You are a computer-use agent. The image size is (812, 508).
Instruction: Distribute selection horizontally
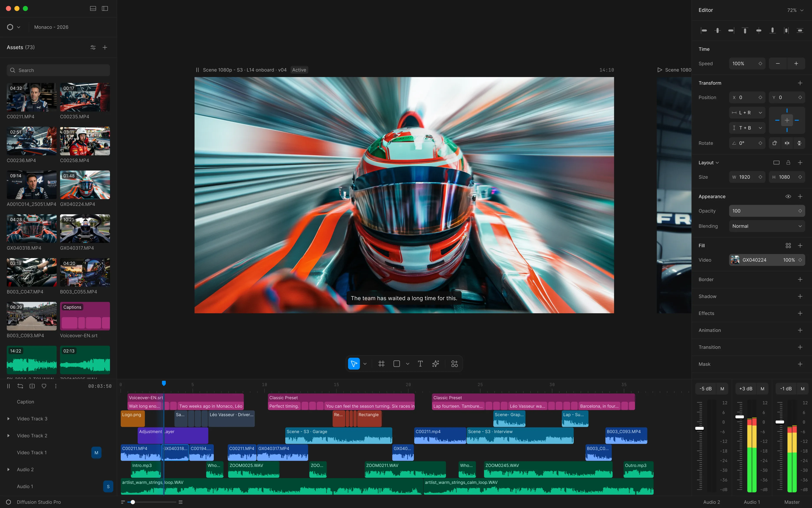click(786, 31)
